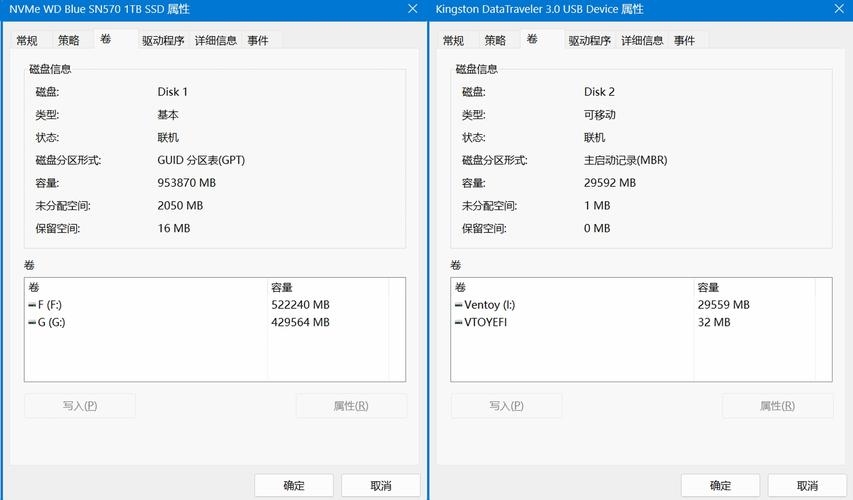Click 写入(P) button in Kingston window
Image resolution: width=853 pixels, height=500 pixels.
coord(506,406)
